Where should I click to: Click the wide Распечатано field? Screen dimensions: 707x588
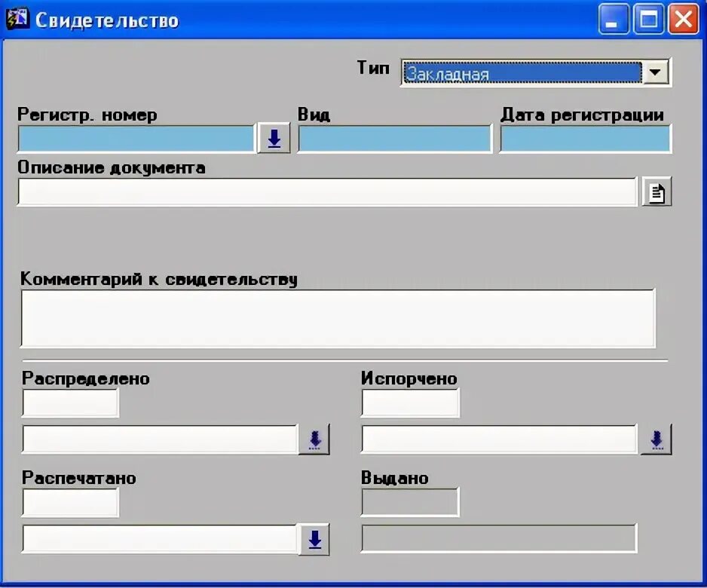[x=160, y=538]
